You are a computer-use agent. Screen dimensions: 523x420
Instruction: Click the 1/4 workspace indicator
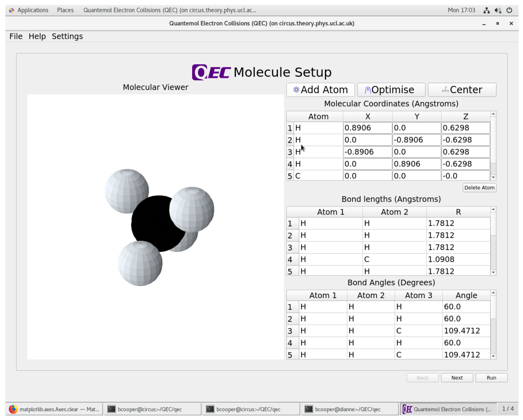click(508, 409)
